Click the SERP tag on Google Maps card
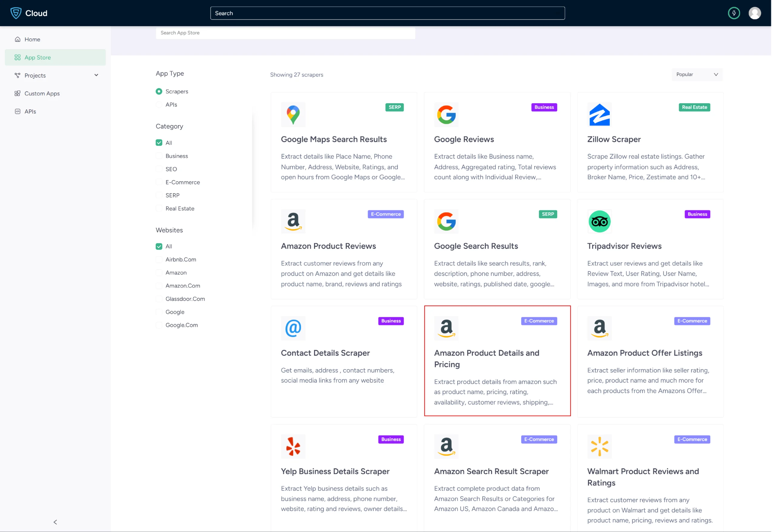This screenshot has width=772, height=532. pyautogui.click(x=394, y=107)
